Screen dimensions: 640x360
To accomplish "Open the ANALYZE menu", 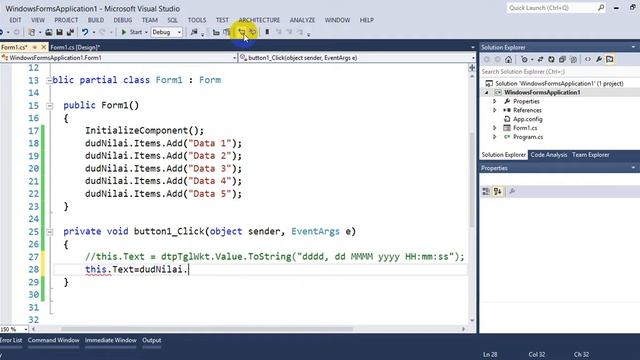I will click(302, 20).
